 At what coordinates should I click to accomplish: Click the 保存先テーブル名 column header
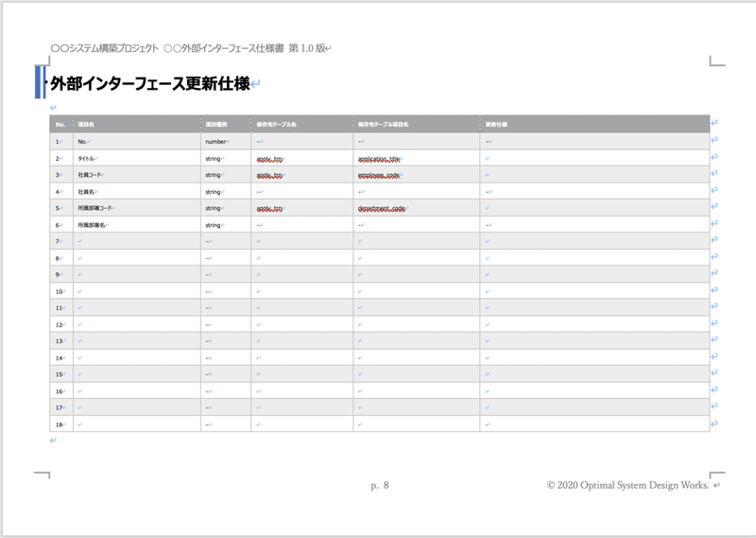pyautogui.click(x=301, y=125)
